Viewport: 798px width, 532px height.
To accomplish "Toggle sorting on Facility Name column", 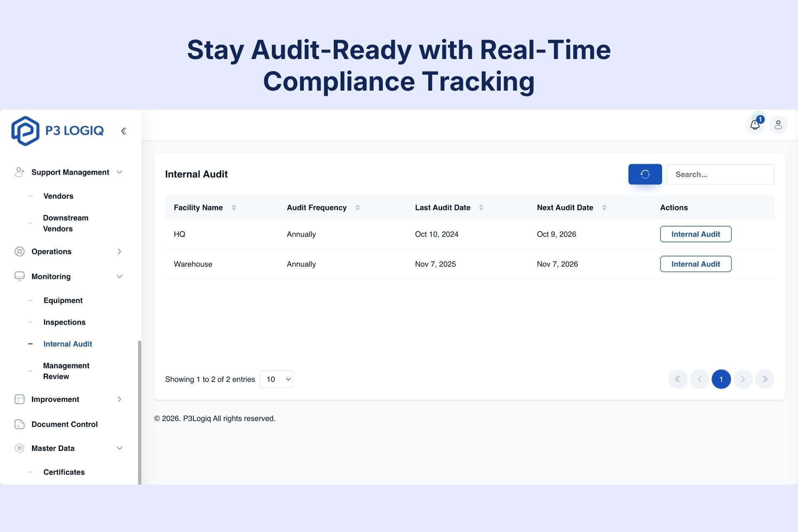I will [x=234, y=207].
